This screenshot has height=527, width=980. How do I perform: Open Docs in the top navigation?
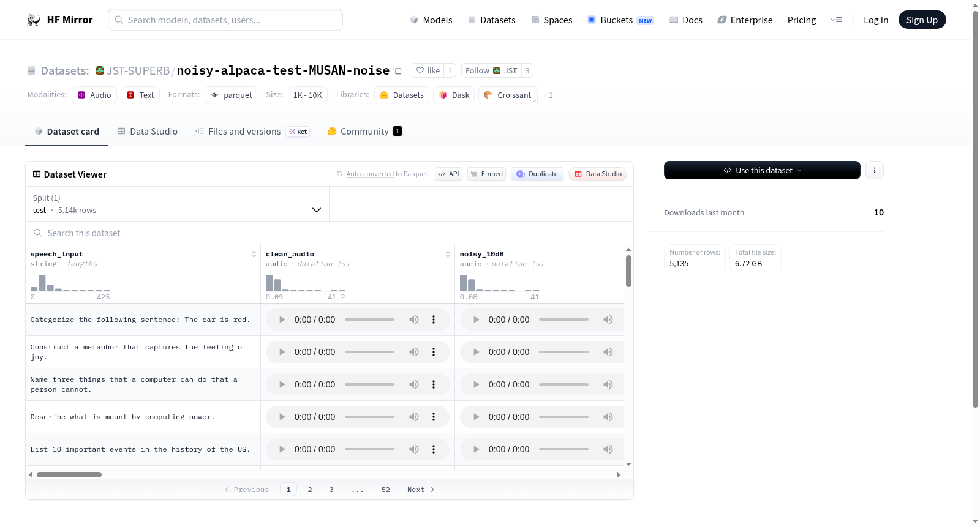(686, 20)
